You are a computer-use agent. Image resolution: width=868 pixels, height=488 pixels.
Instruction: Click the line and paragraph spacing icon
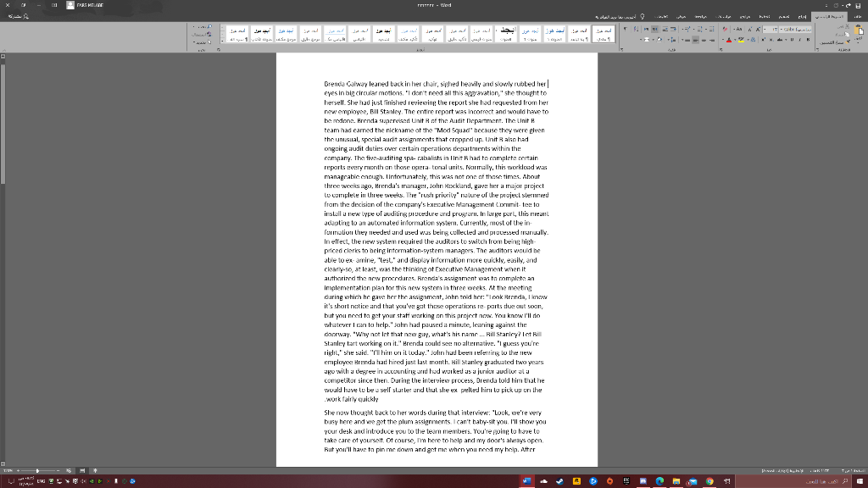[674, 40]
